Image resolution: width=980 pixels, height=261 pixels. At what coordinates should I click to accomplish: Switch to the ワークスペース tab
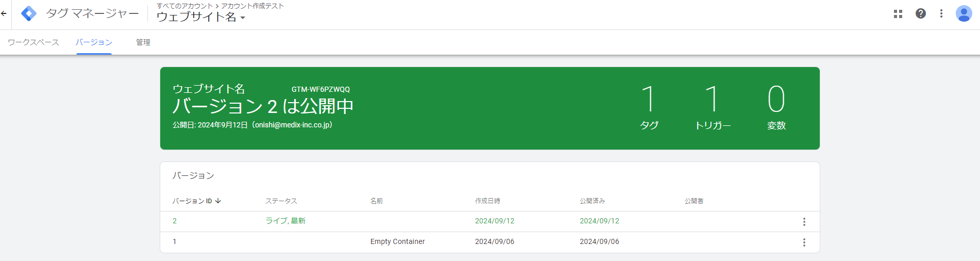(x=33, y=42)
